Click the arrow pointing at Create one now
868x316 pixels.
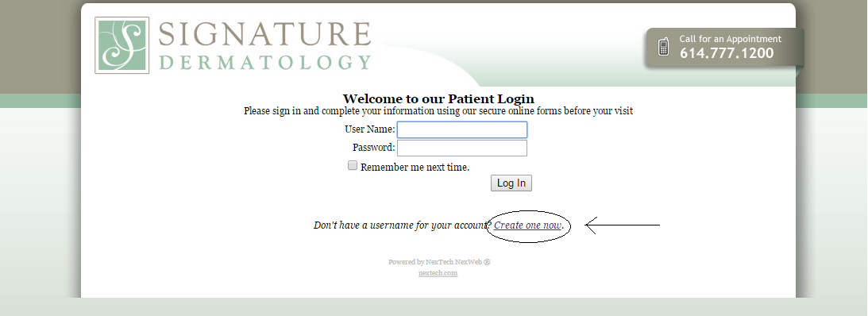click(623, 225)
